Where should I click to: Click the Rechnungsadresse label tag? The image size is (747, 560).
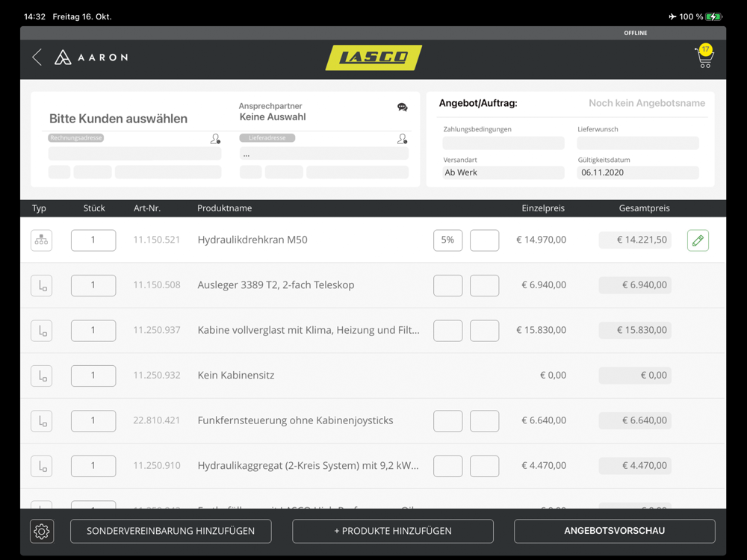tap(75, 137)
